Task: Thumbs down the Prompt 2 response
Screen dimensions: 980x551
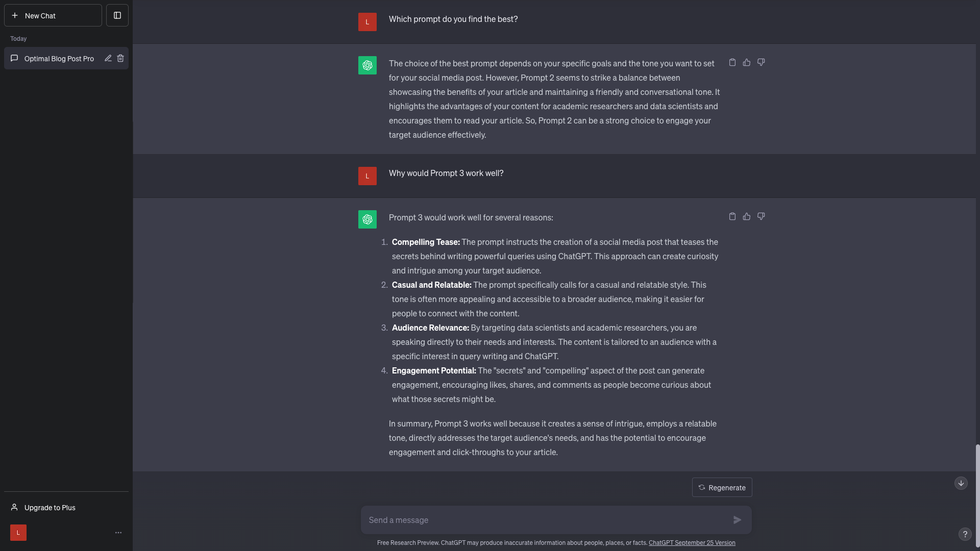Action: [x=761, y=62]
